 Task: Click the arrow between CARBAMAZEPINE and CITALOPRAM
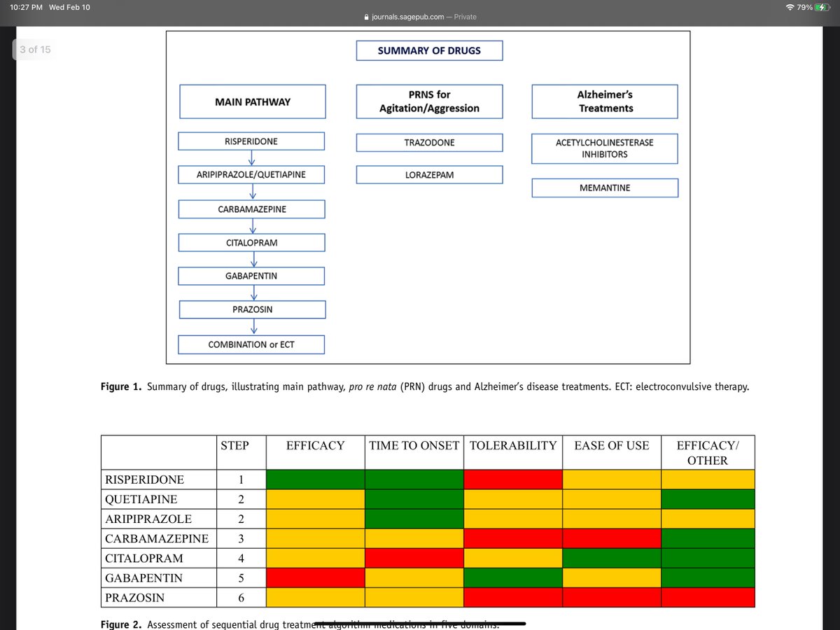tap(251, 225)
